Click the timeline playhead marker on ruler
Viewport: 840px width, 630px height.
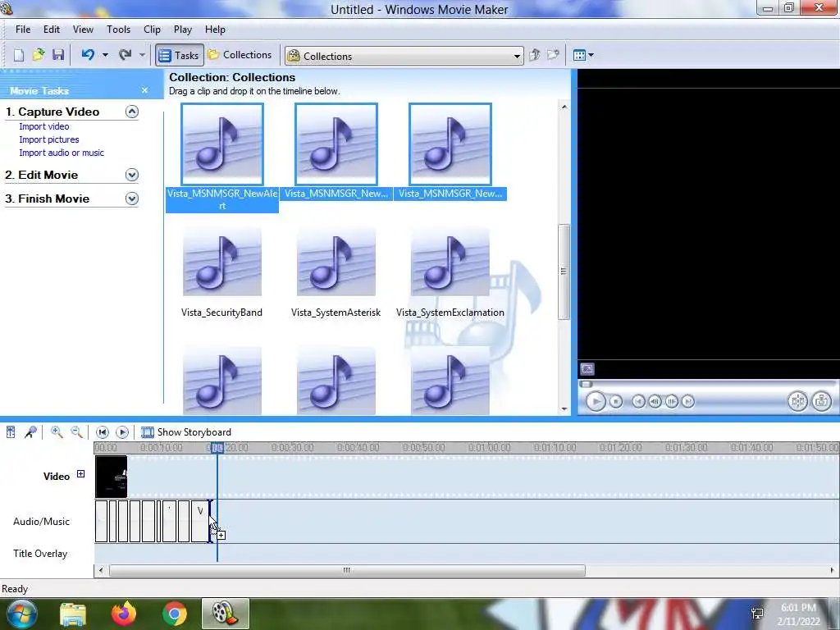(x=217, y=447)
